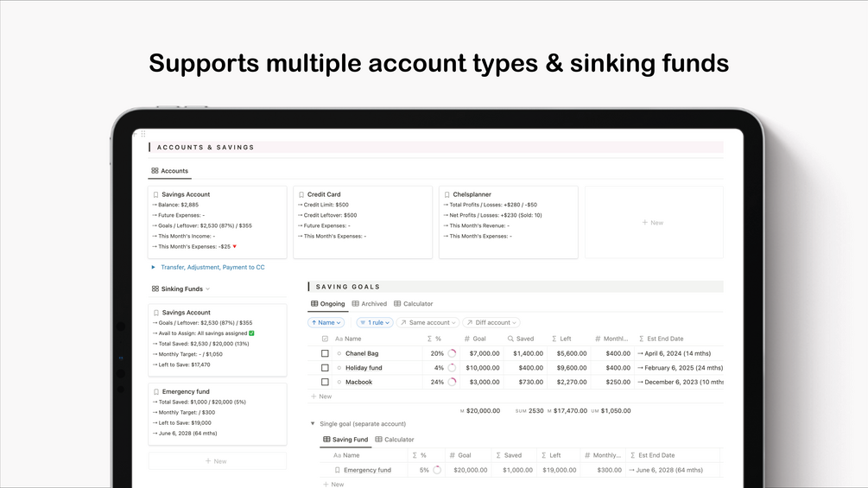This screenshot has width=868, height=488.
Task: Open Transfer, Adjustment, Payment to CC link
Action: pos(212,267)
